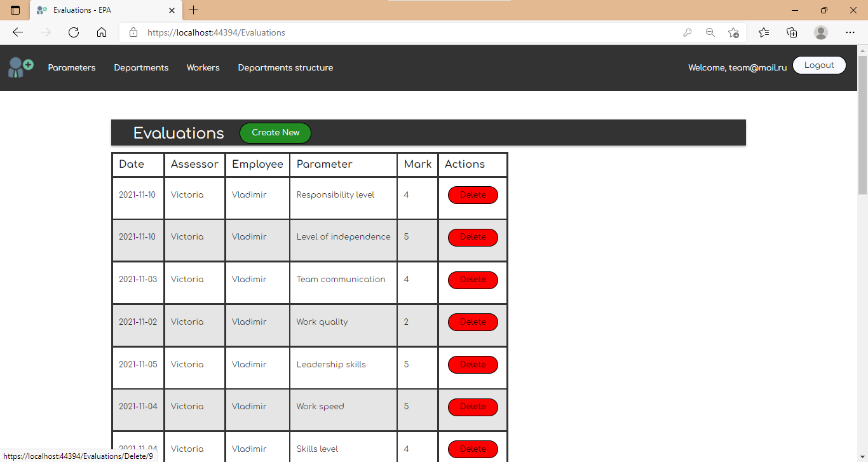Delete the Responsibility level evaluation
Image resolution: width=868 pixels, height=462 pixels.
click(473, 195)
